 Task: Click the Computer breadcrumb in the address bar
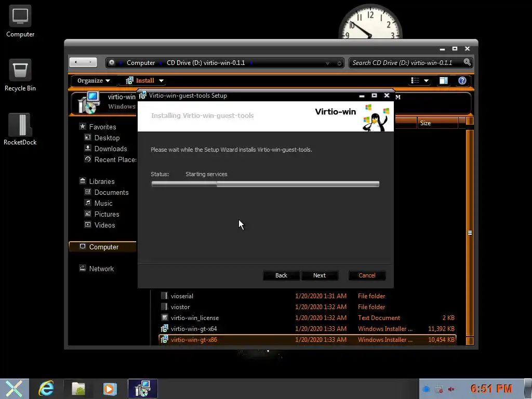tap(141, 63)
